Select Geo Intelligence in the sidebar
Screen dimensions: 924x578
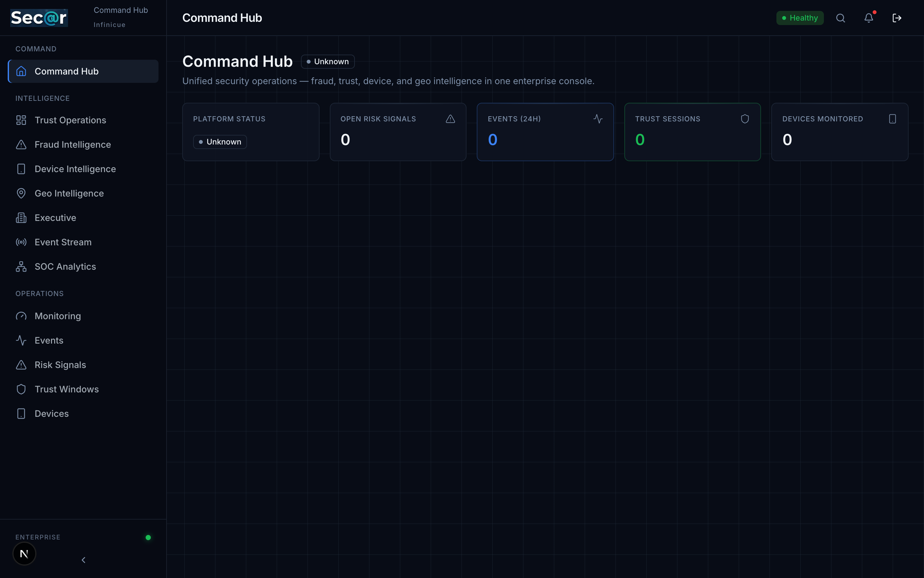click(x=83, y=193)
